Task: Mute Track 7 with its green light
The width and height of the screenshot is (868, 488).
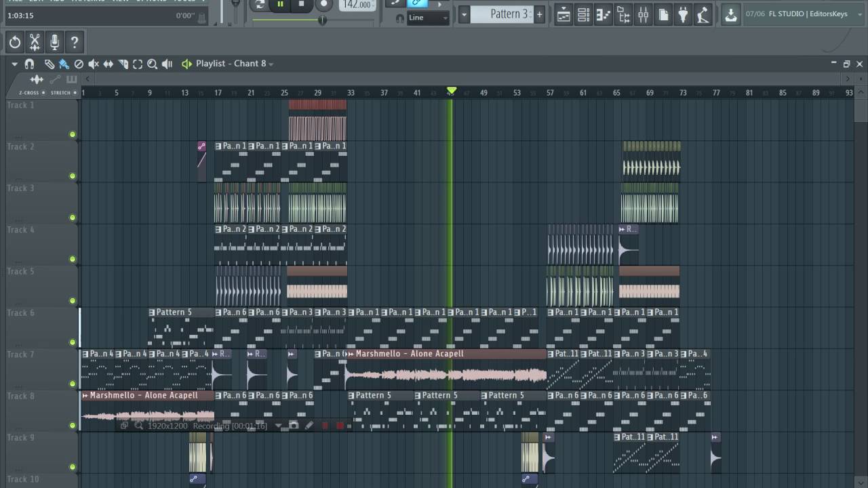Action: [73, 384]
